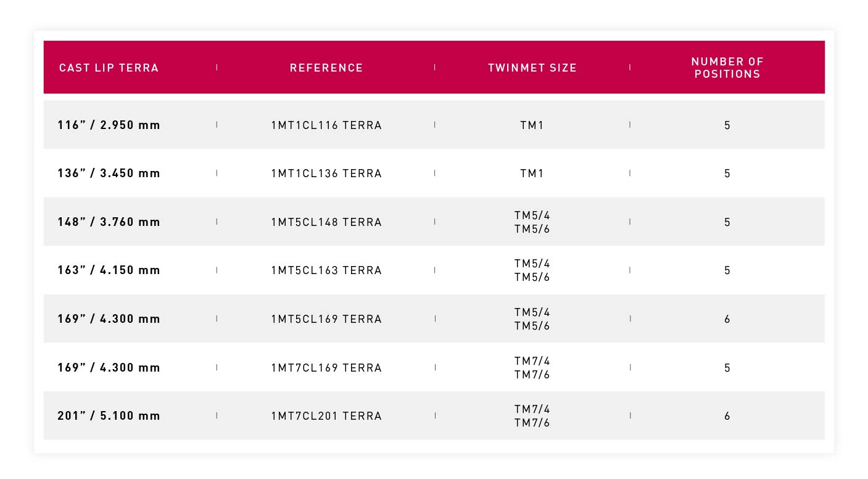Click reference 1MT5CL148 TERRA

326,222
